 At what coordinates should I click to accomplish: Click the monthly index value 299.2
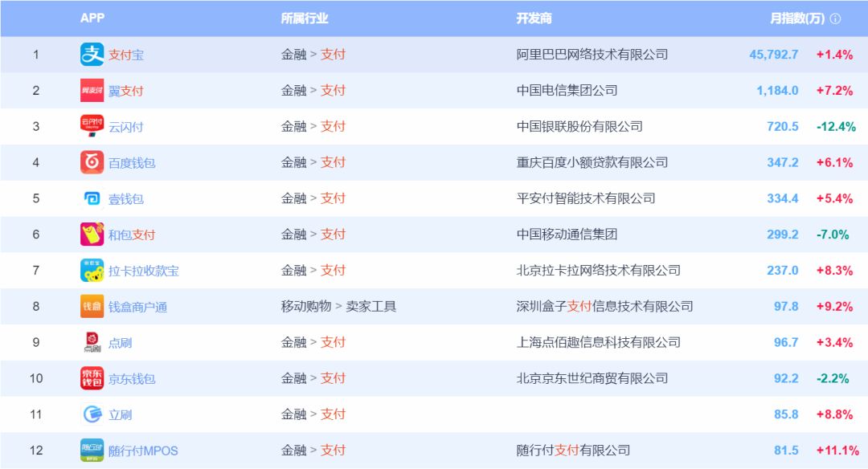(783, 234)
